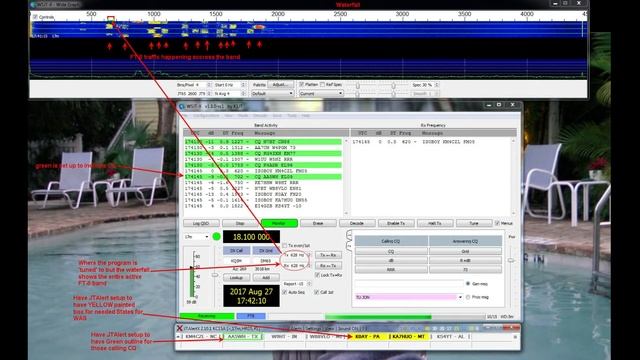Click the DX Call input field
Screen dimensions: 640x360
[x=236, y=260]
